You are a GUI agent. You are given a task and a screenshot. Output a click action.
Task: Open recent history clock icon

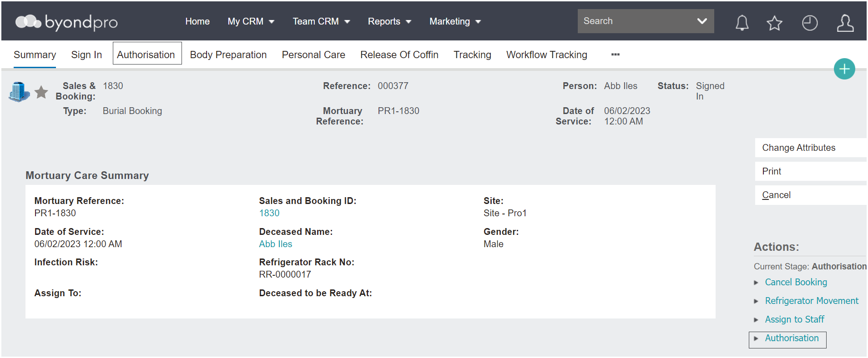[810, 23]
